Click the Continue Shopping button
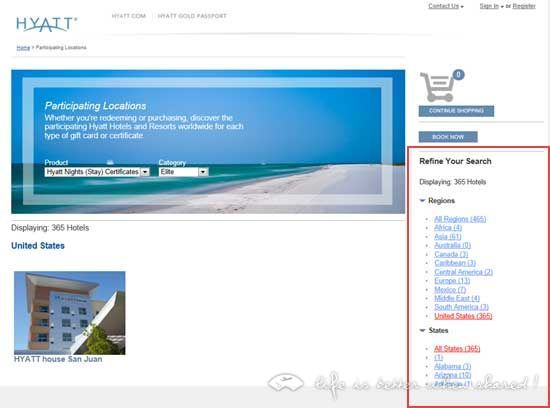Image resolution: width=550 pixels, height=408 pixels. pos(456,111)
